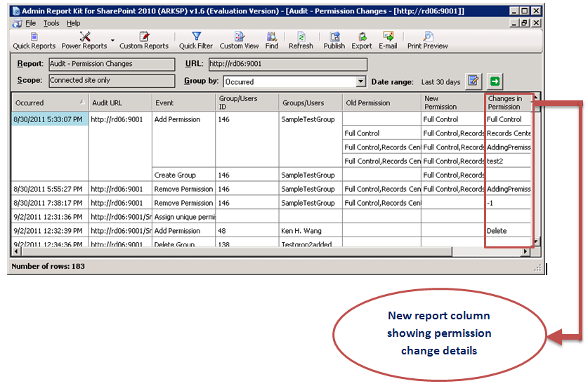Sort by the Group/Users ID column header
Image resolution: width=588 pixels, height=386 pixels.
click(x=247, y=102)
